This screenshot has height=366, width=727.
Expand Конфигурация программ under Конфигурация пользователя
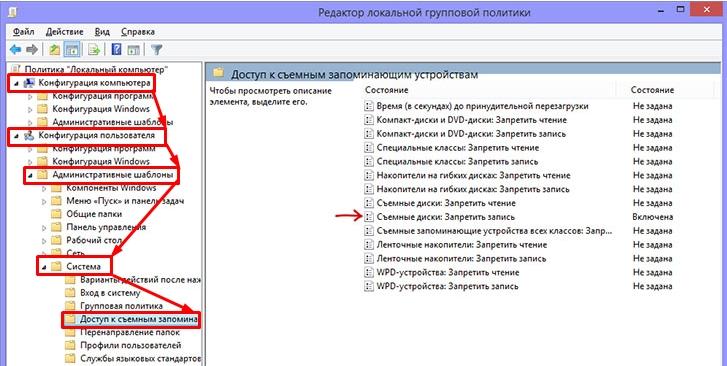click(30, 149)
